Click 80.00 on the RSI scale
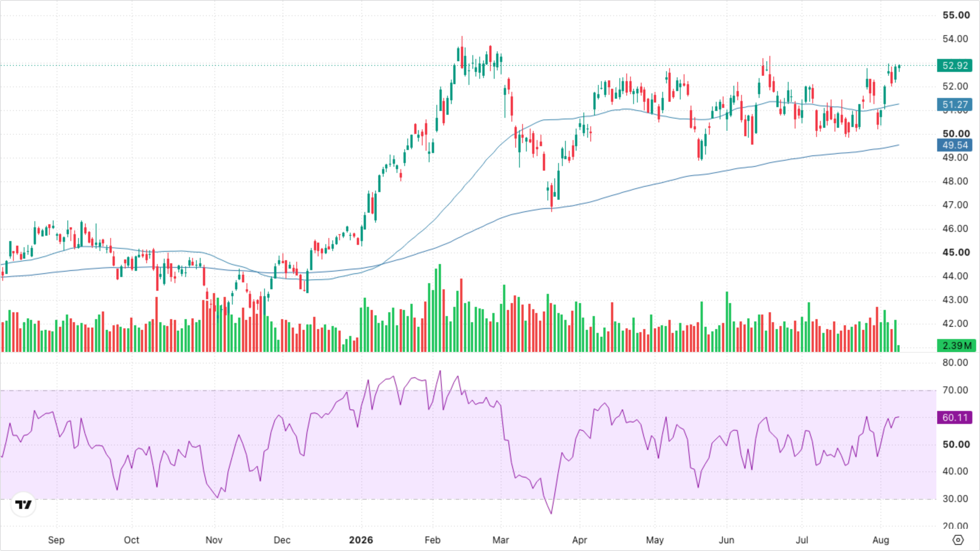 [x=955, y=362]
